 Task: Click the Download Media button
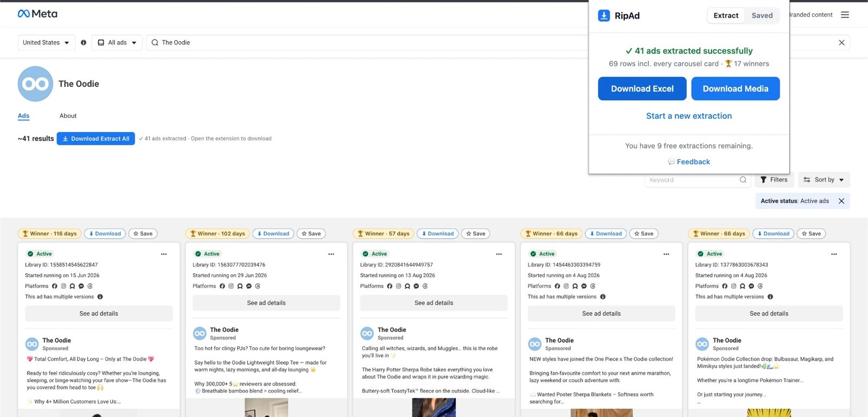click(736, 89)
